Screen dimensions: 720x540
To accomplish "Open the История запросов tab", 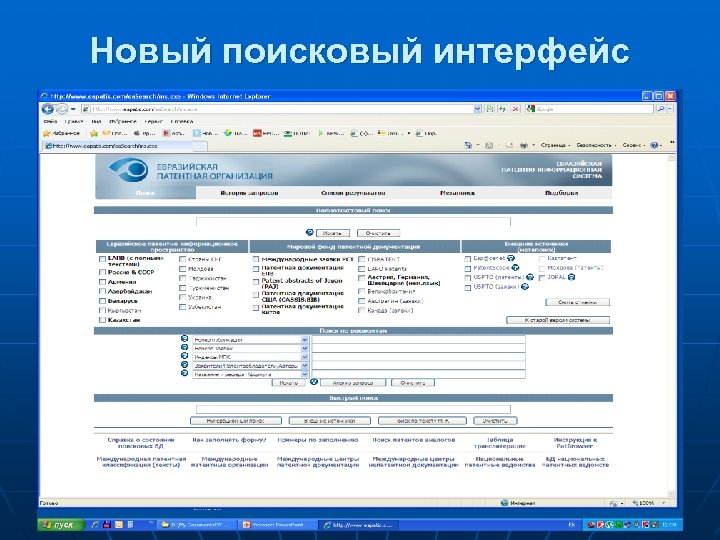I will (249, 193).
